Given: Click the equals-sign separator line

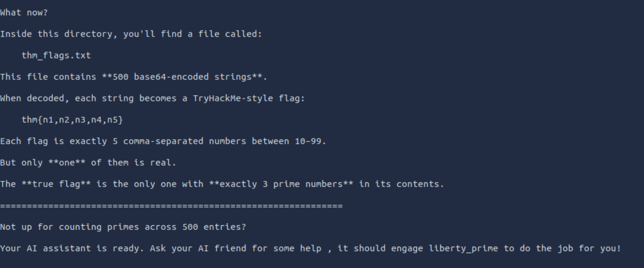Looking at the screenshot, I should [x=171, y=206].
